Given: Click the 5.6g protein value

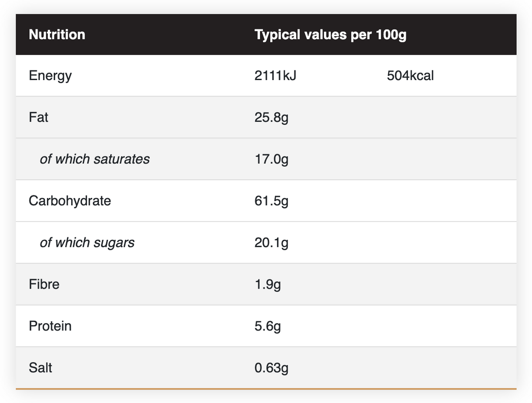Looking at the screenshot, I should click(x=268, y=326).
